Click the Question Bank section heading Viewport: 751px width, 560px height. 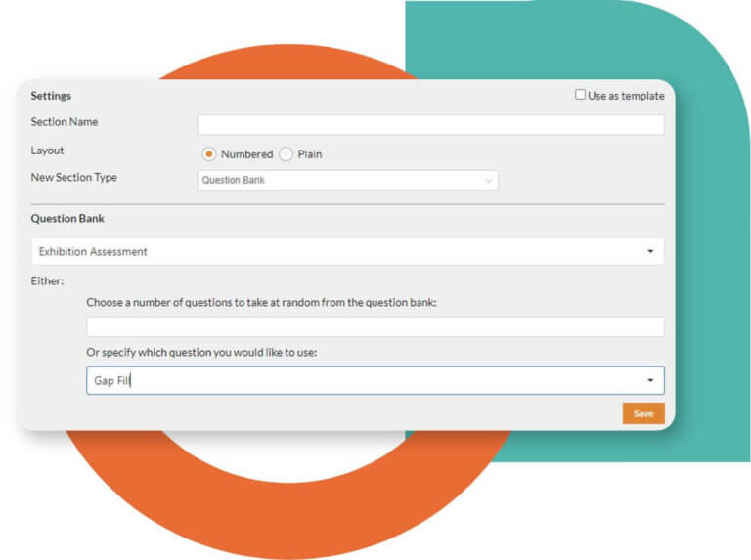[x=67, y=219]
